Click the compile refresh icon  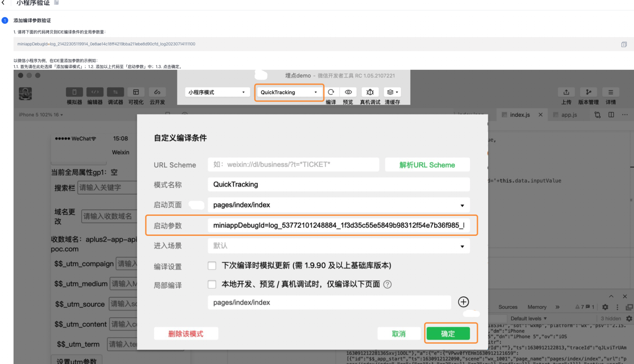[331, 92]
